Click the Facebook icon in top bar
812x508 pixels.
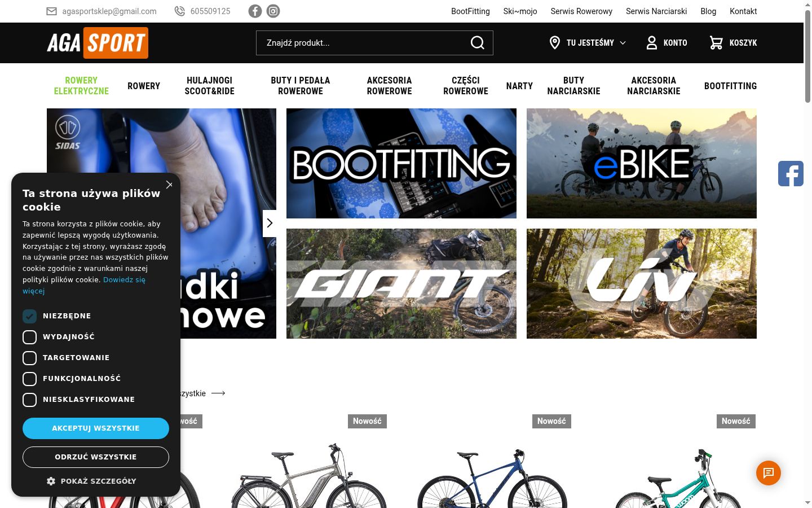[x=255, y=11]
